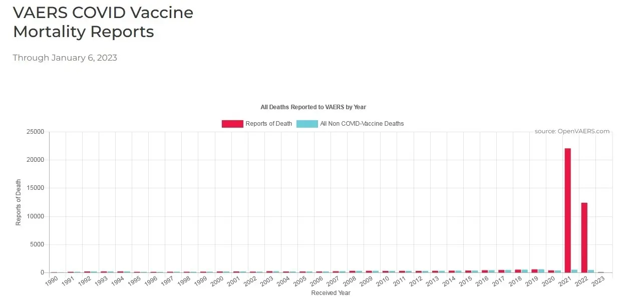Click the 2023 x-axis year label
This screenshot has height=299, width=644.
598,281
